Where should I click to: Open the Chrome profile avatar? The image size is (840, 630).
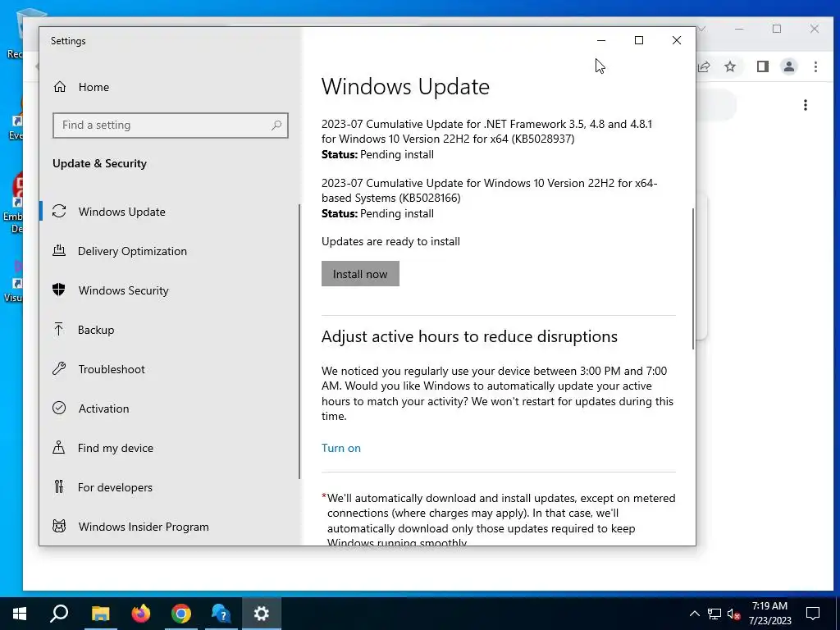(x=788, y=66)
